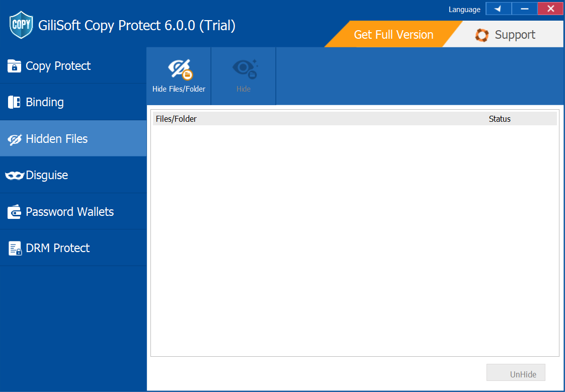The height and width of the screenshot is (392, 565).
Task: Switch to the Binding section
Action: (x=73, y=102)
